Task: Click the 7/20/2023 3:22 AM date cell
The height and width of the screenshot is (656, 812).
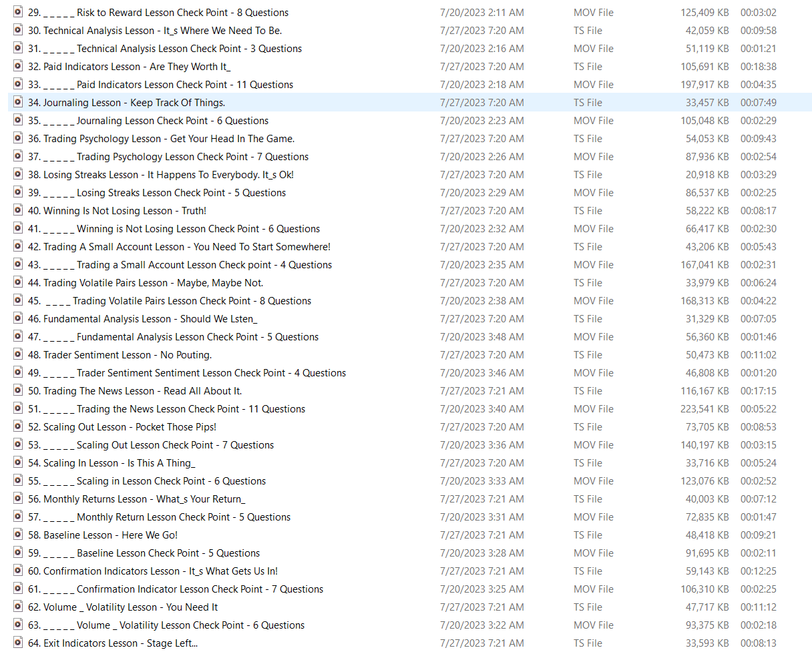Action: click(482, 625)
